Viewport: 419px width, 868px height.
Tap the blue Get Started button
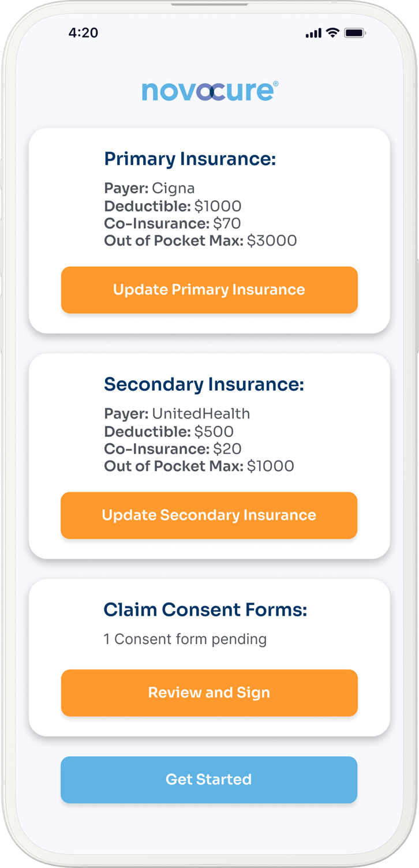click(209, 779)
